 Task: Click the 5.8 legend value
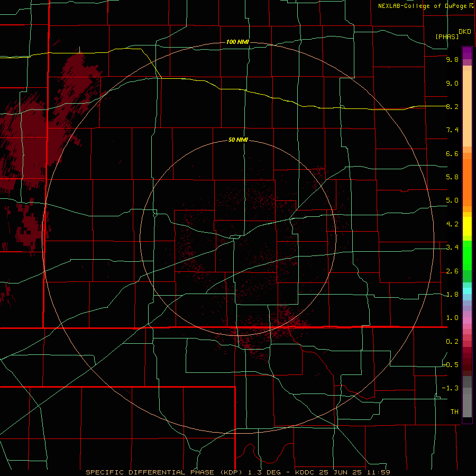pyautogui.click(x=452, y=177)
